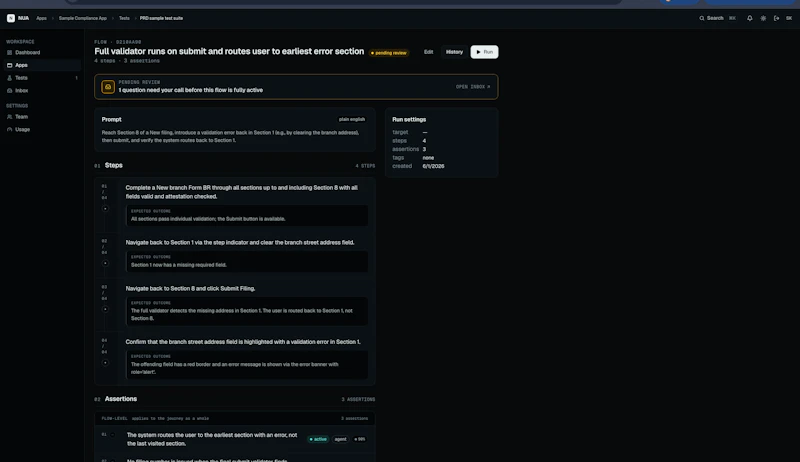Click the plain english tag in Prompt
The image size is (800, 462).
pyautogui.click(x=352, y=119)
